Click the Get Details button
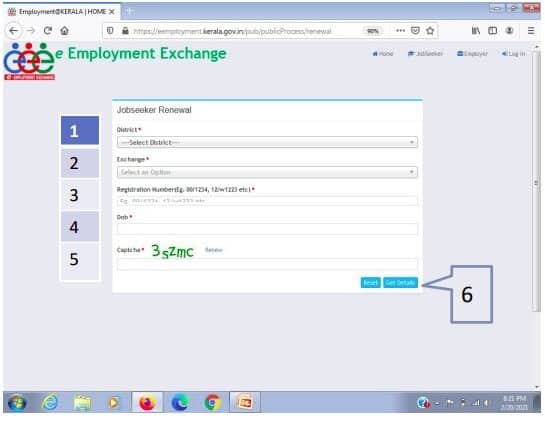Image resolution: width=545 pixels, height=421 pixels. pyautogui.click(x=400, y=283)
